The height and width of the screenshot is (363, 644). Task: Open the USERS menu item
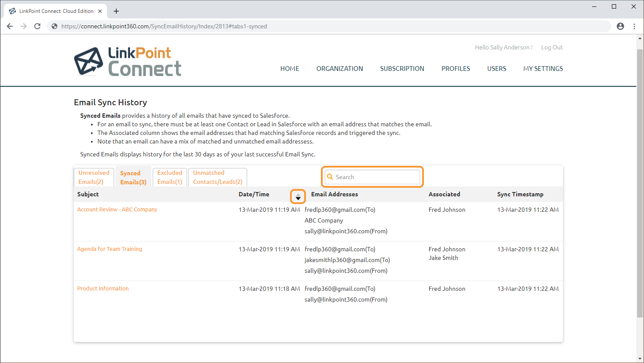[x=497, y=69]
